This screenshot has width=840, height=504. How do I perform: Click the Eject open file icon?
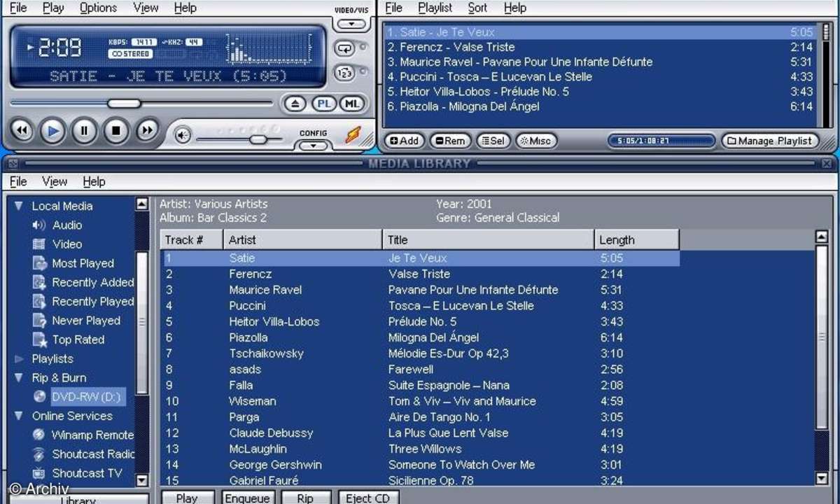tap(295, 104)
